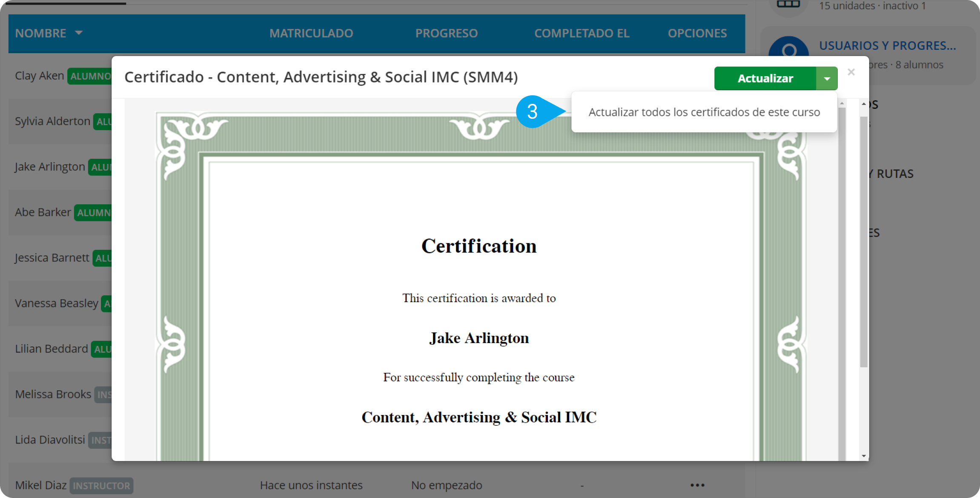980x498 pixels.
Task: Select user Abe Barker in the list
Action: [x=43, y=212]
